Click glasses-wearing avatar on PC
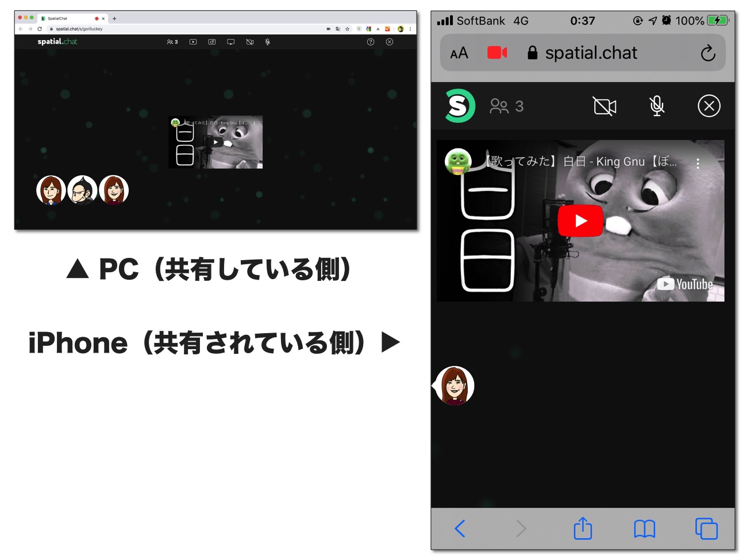The height and width of the screenshot is (560, 747). pyautogui.click(x=82, y=190)
